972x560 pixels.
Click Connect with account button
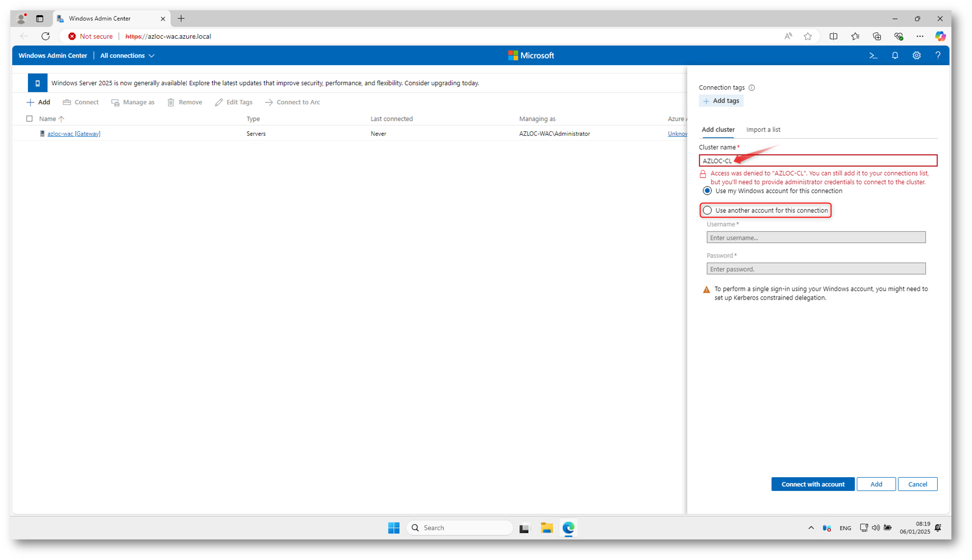tap(812, 484)
